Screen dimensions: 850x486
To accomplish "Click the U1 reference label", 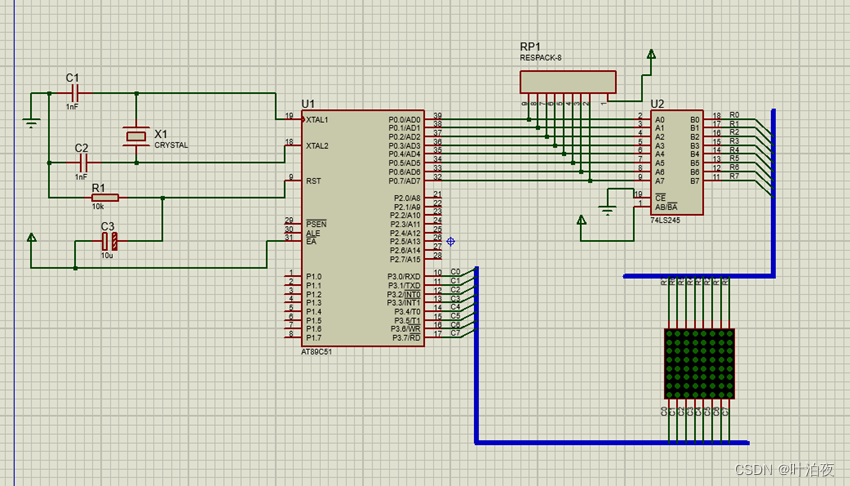I will point(308,103).
